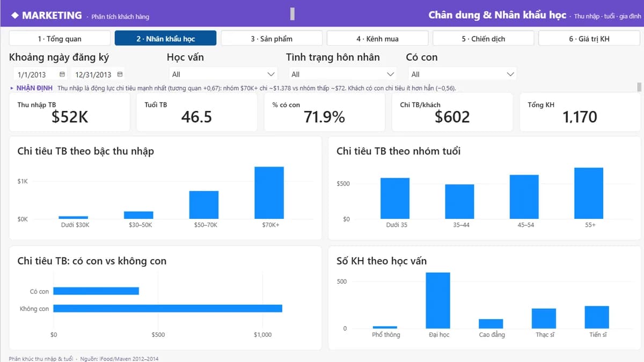Screen dimensions: 644x362
Task: Go to the 4 · Kênh mua tab
Action: pyautogui.click(x=377, y=39)
